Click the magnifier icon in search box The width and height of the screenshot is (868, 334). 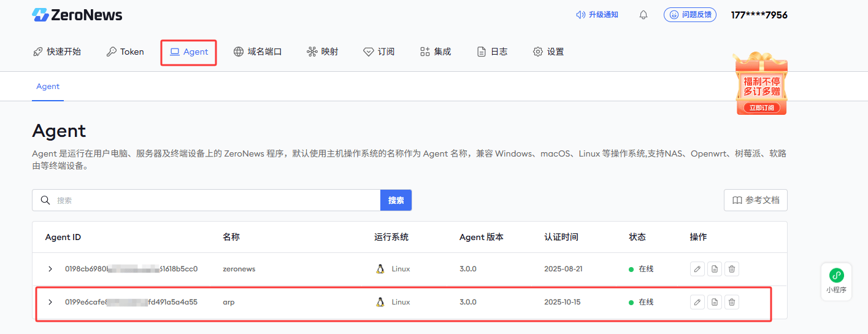45,200
